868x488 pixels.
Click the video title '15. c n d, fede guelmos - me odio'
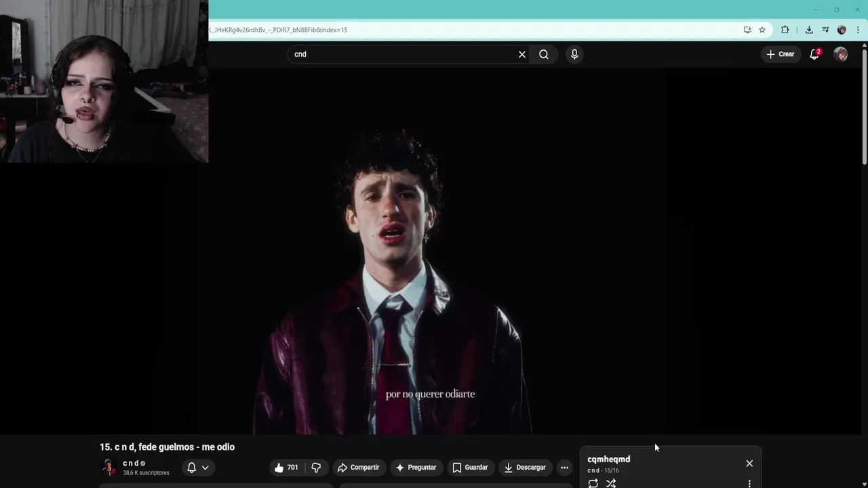tap(167, 447)
